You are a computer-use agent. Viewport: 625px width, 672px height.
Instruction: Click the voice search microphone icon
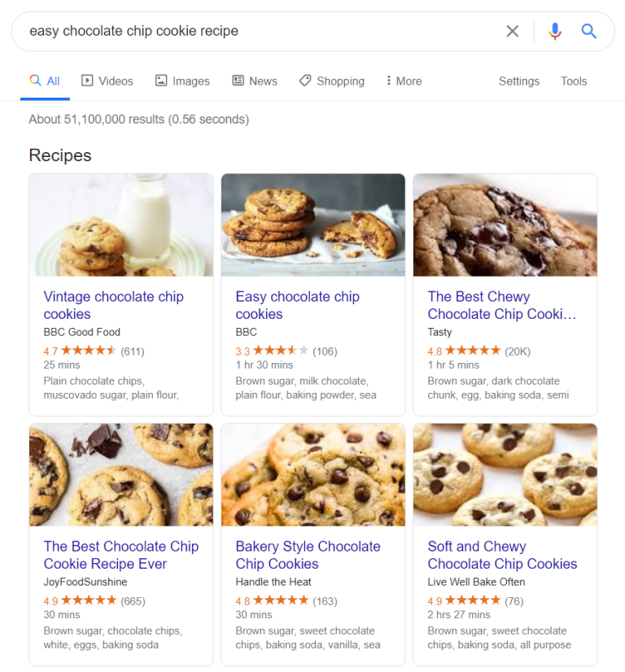tap(555, 31)
